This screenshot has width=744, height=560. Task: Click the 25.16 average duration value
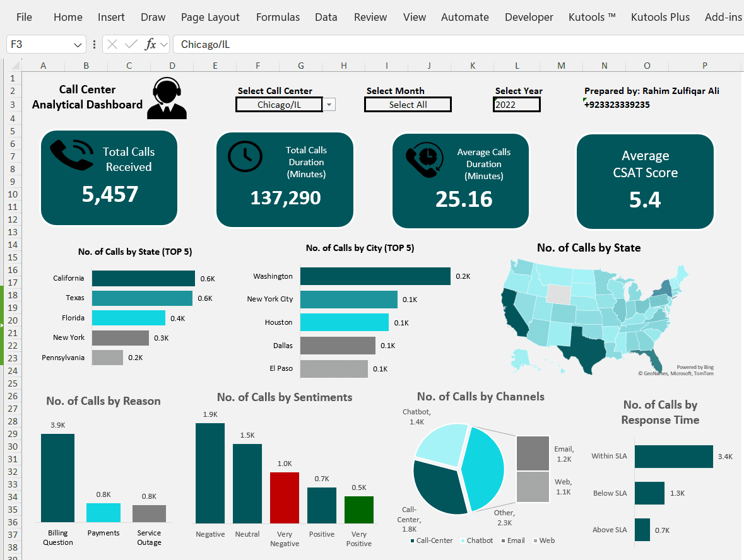(x=464, y=199)
